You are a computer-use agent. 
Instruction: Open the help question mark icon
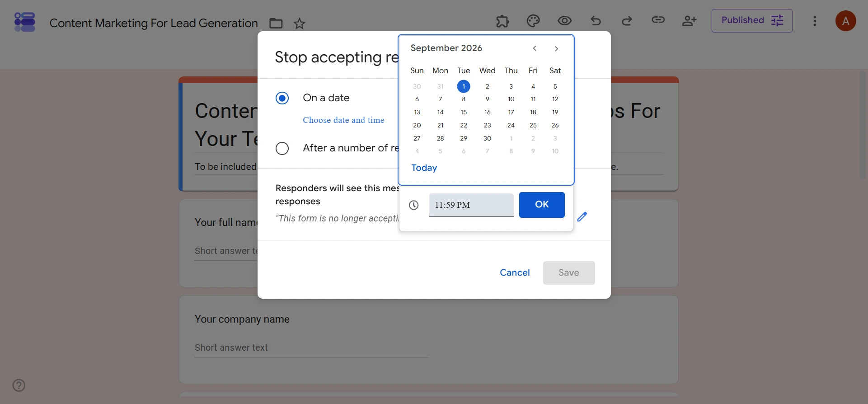pos(19,385)
